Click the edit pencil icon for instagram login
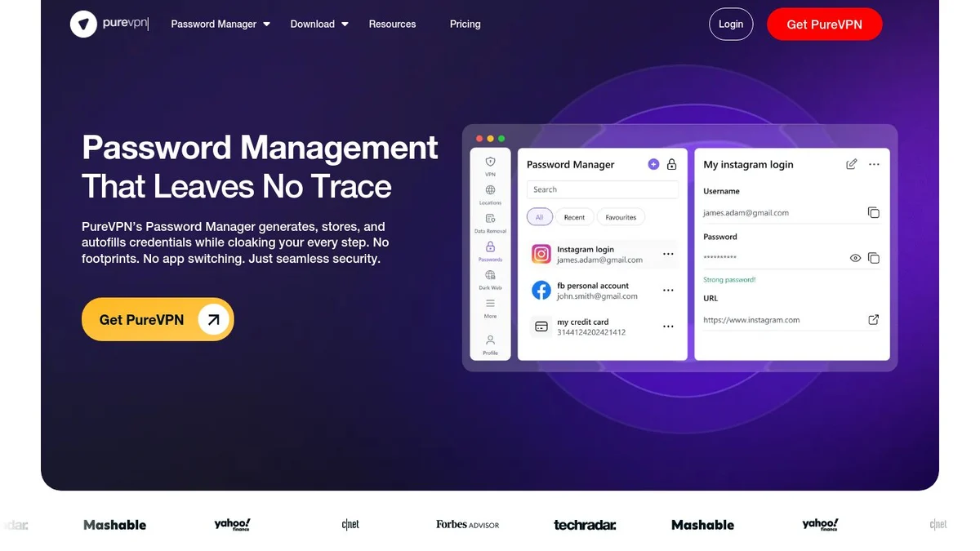980x551 pixels. (852, 164)
